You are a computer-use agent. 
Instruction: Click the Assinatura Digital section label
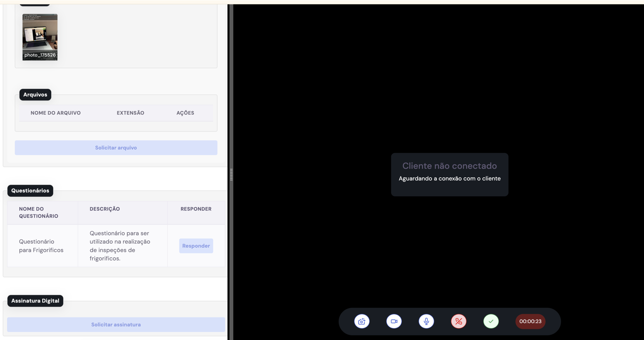tap(35, 301)
